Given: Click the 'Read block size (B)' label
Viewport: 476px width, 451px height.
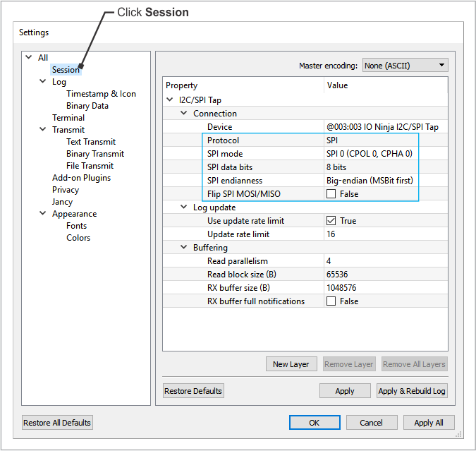Looking at the screenshot, I should [242, 274].
